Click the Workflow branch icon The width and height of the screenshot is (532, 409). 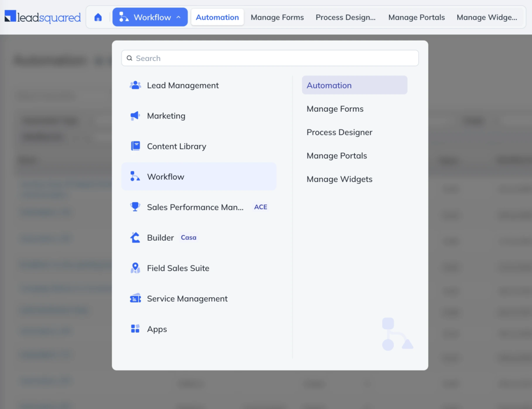pyautogui.click(x=135, y=177)
